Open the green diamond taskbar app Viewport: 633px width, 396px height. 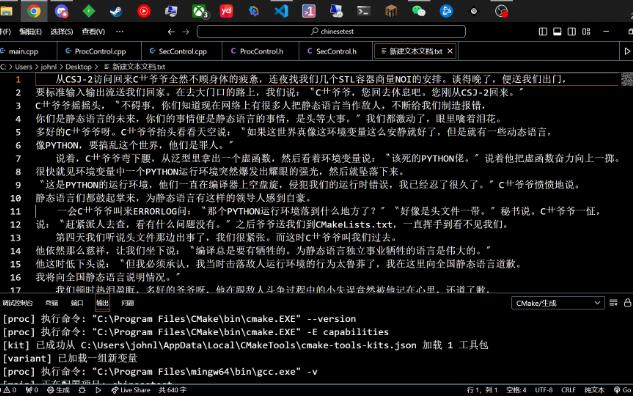[x=89, y=11]
